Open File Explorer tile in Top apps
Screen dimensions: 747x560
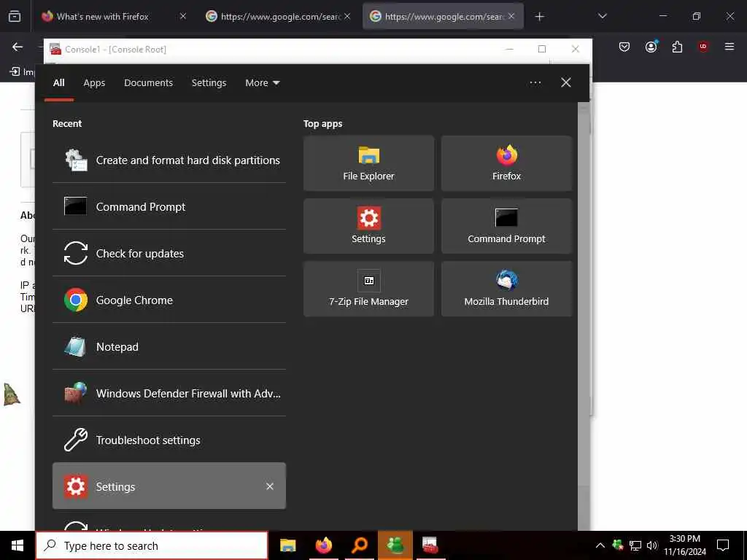pos(368,163)
